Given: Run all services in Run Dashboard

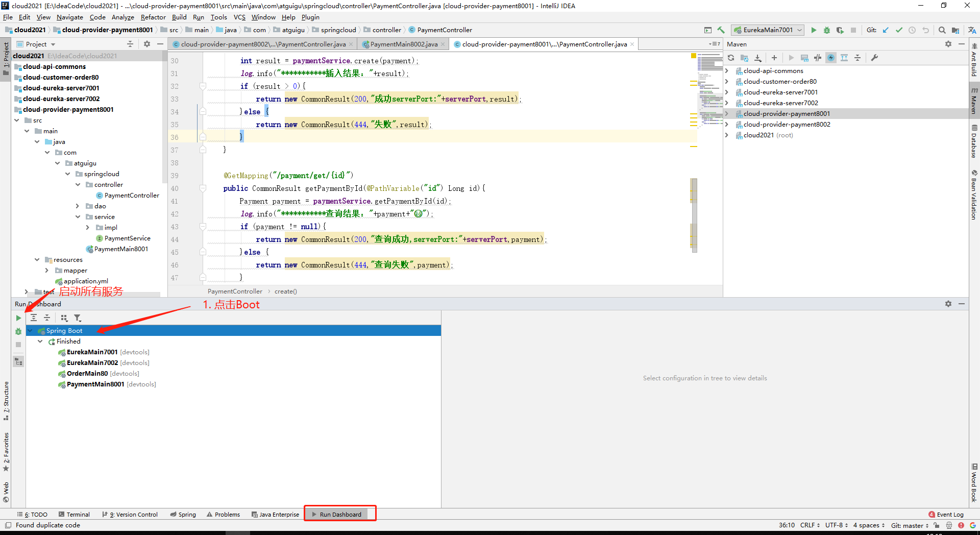Looking at the screenshot, I should coord(18,318).
